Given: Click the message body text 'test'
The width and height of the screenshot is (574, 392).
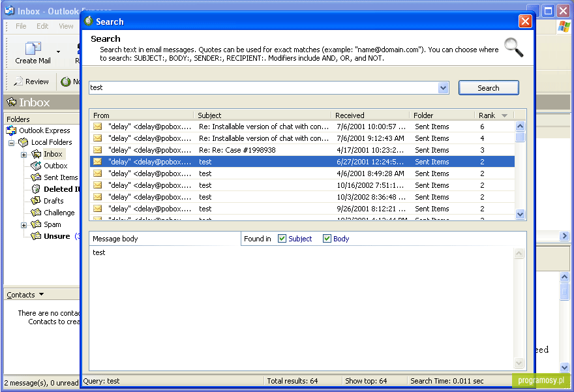Looking at the screenshot, I should point(99,252).
